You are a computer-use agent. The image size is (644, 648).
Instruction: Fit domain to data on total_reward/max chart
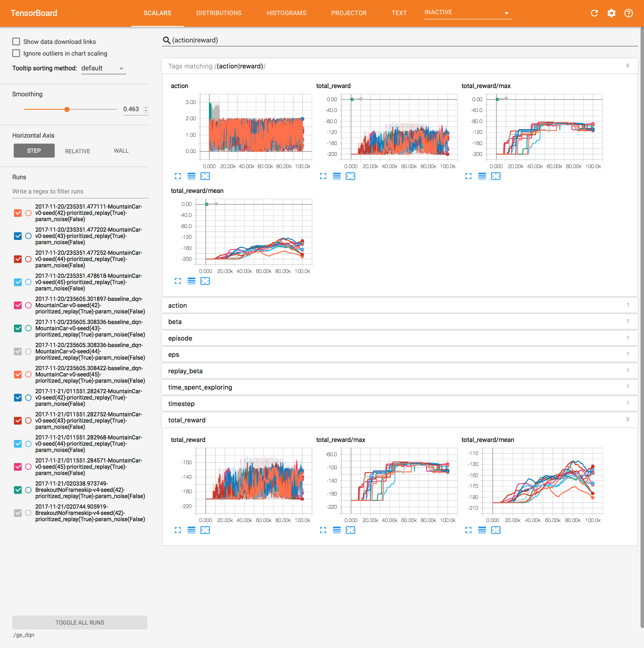coord(496,176)
